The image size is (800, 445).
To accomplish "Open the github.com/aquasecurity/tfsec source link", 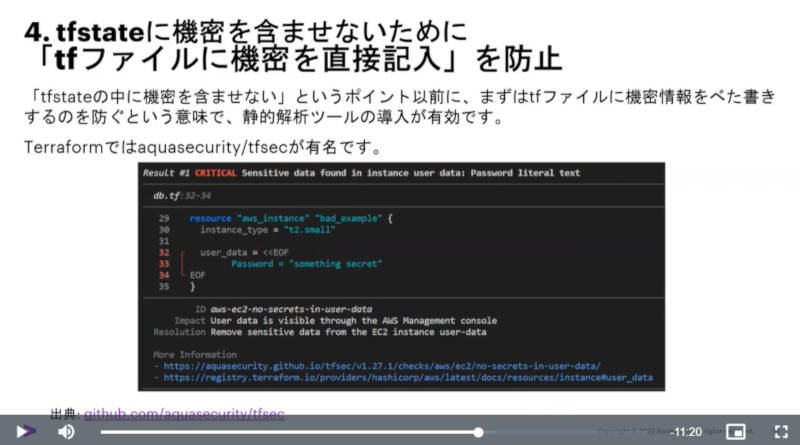I will (184, 413).
